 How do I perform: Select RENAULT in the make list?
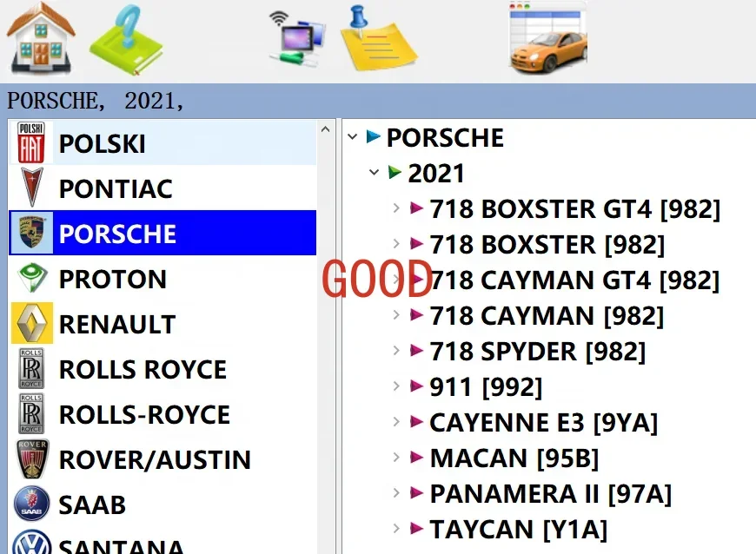click(162, 323)
